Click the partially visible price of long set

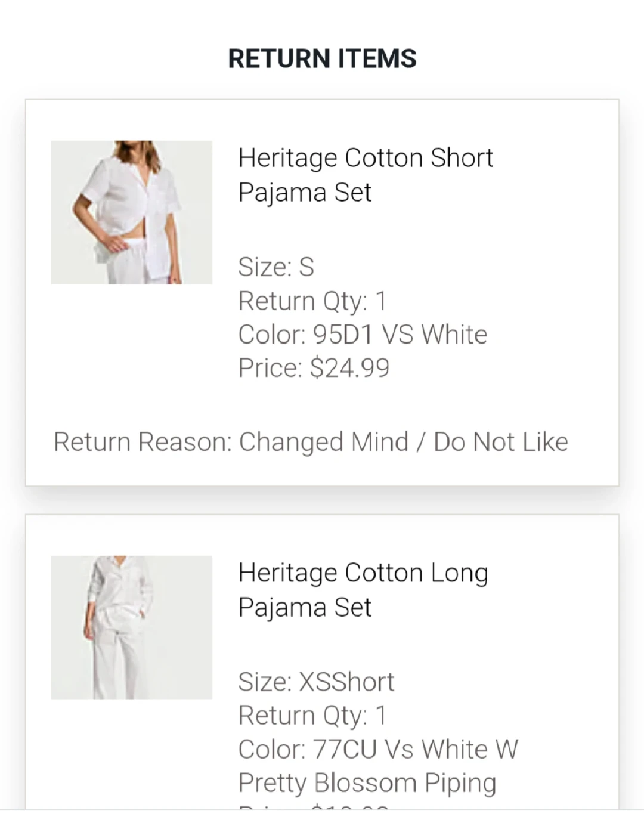(x=314, y=806)
